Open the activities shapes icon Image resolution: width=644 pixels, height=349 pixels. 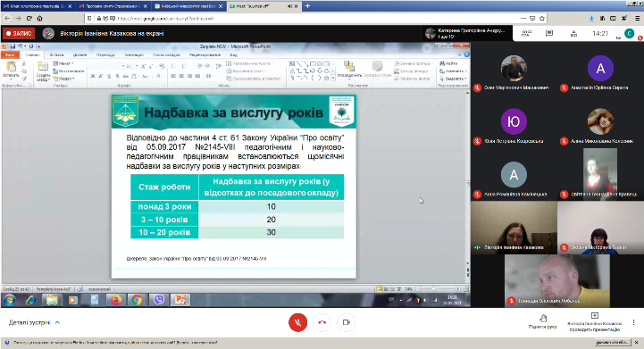[573, 33]
